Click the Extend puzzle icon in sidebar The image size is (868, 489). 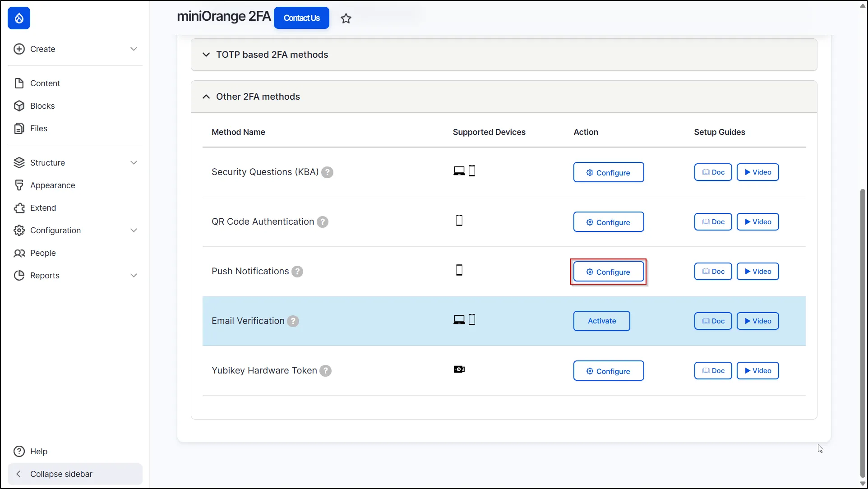19,208
